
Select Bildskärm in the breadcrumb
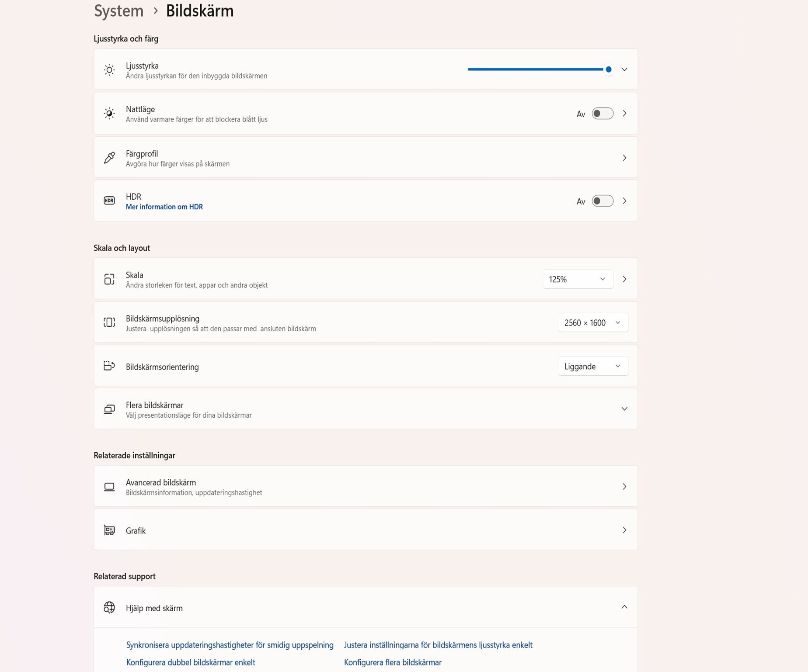tap(199, 11)
